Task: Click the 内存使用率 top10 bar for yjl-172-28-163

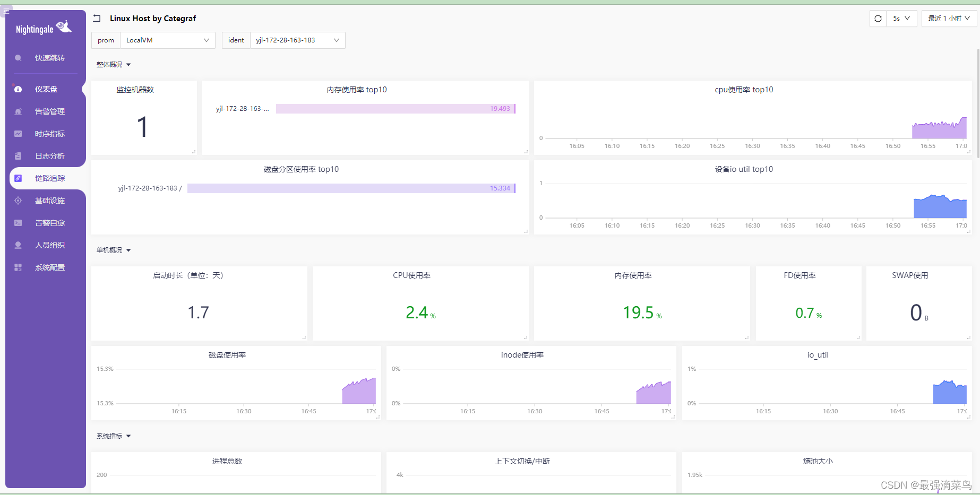Action: 396,109
